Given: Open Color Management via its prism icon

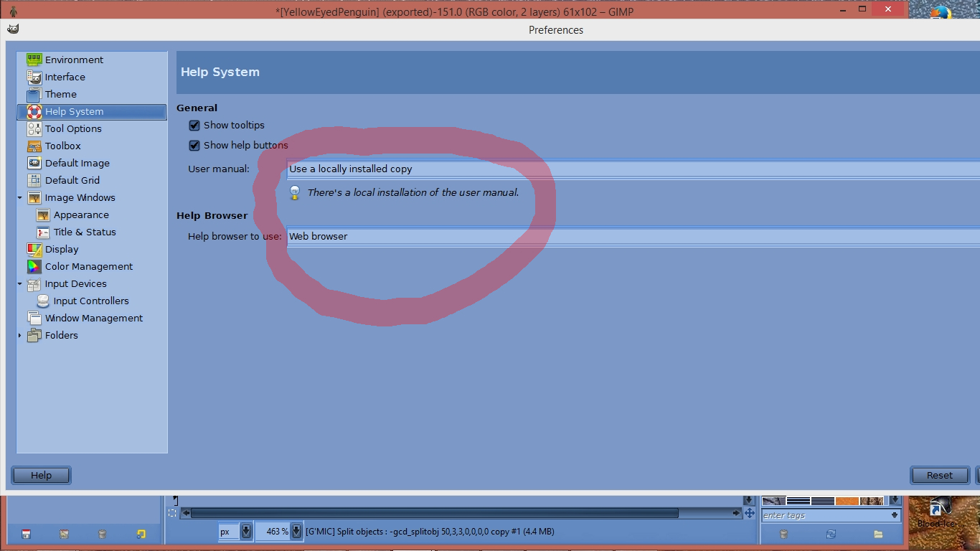Looking at the screenshot, I should [x=34, y=266].
